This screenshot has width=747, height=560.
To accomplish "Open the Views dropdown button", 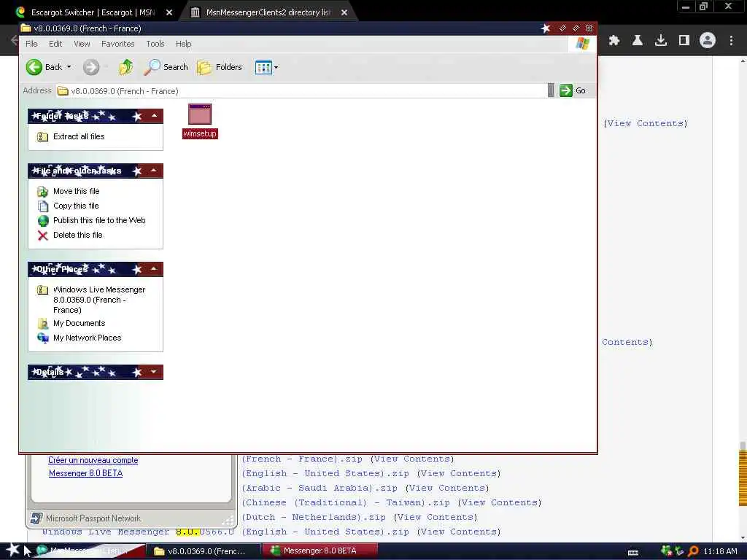I will (x=266, y=67).
